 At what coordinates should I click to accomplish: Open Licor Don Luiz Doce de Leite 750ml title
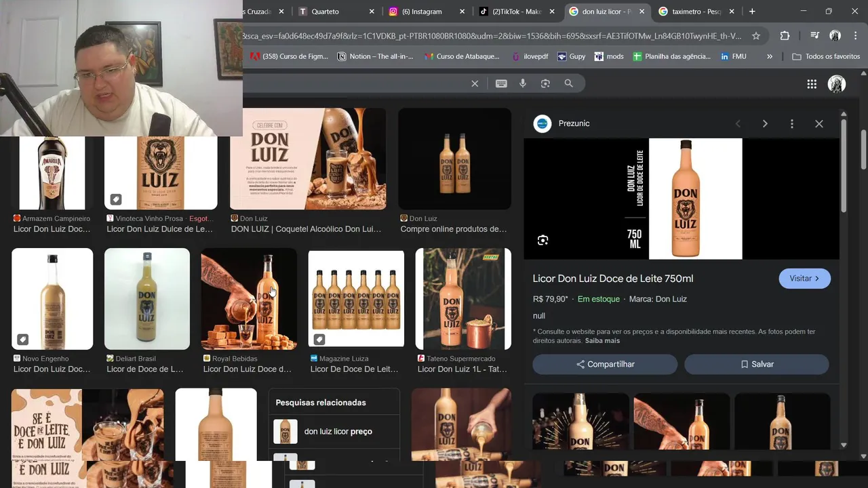pos(613,279)
